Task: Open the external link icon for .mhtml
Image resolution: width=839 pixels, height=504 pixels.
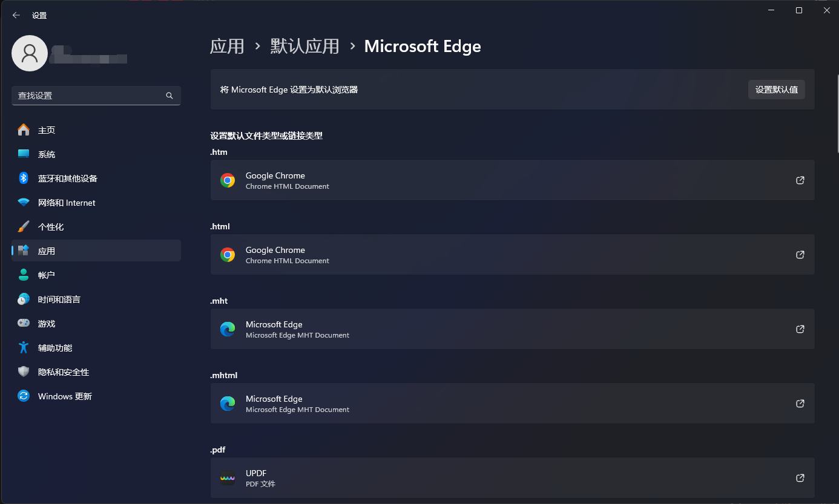Action: [800, 404]
